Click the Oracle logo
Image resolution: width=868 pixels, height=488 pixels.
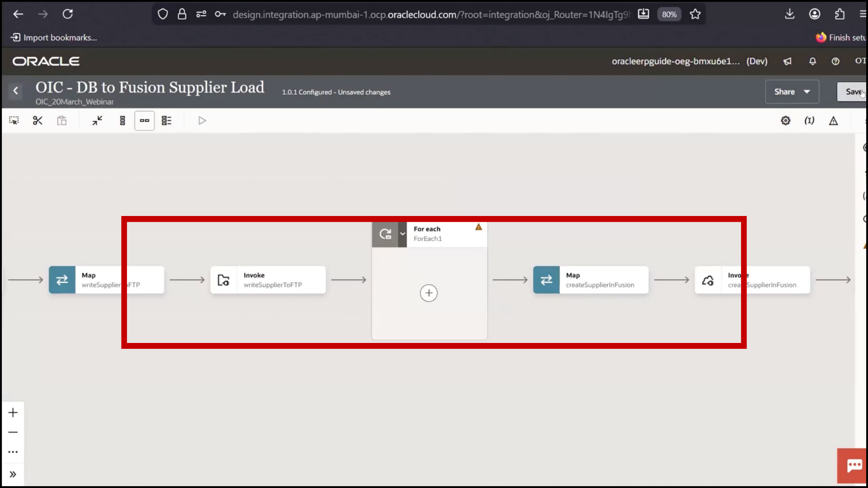click(x=46, y=61)
